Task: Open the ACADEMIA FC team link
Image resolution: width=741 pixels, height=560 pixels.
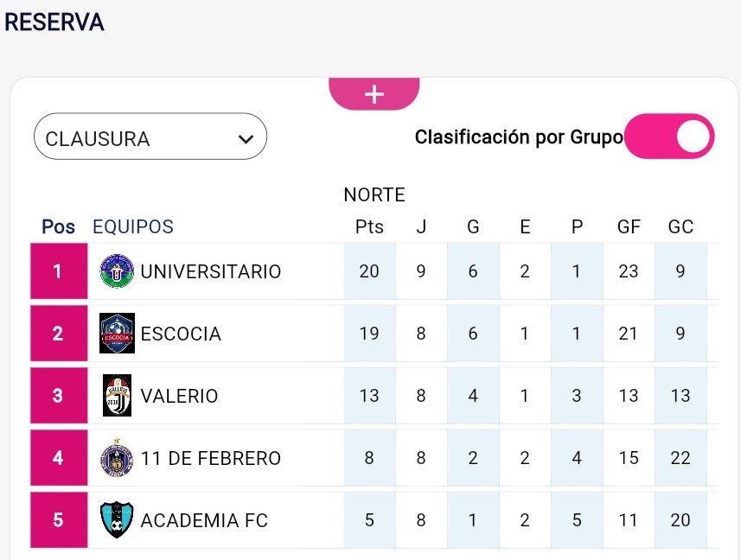Action: pyautogui.click(x=204, y=520)
